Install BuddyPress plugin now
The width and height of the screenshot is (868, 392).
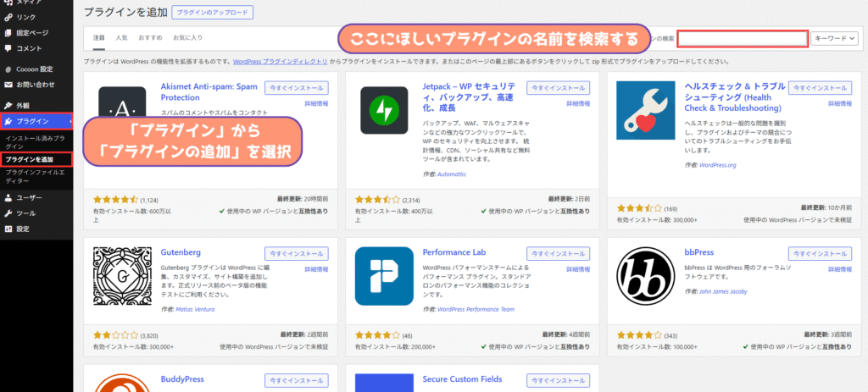296,380
